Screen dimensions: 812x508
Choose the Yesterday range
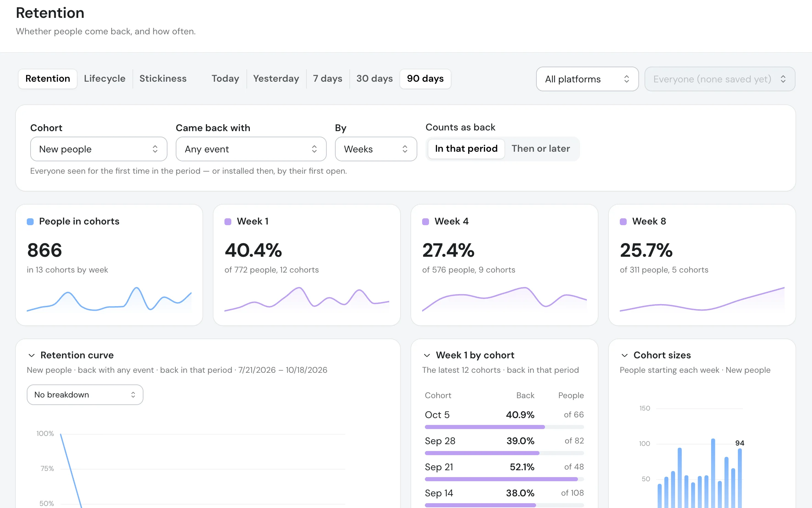pos(276,79)
